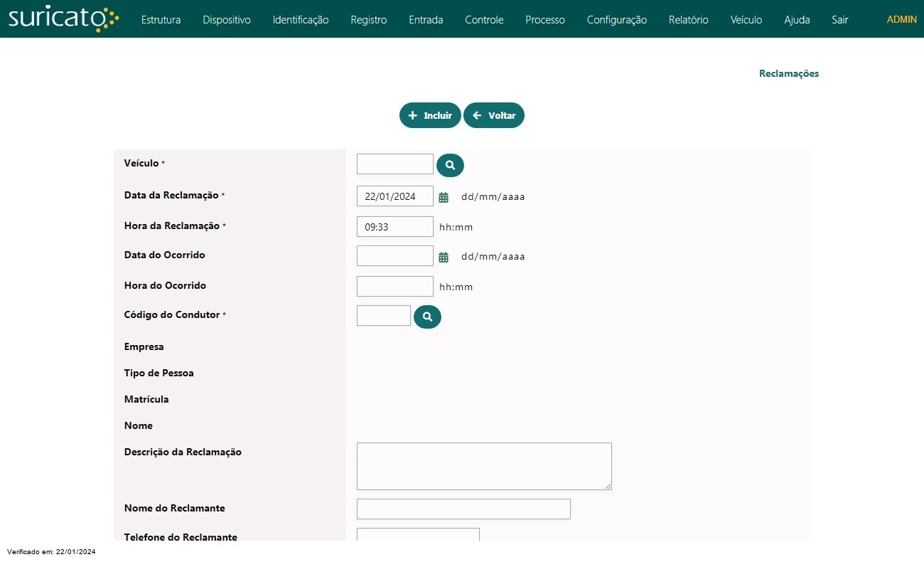Image resolution: width=924 pixels, height=562 pixels.
Task: Click the Hora do Ocorrido input field
Action: coord(394,287)
